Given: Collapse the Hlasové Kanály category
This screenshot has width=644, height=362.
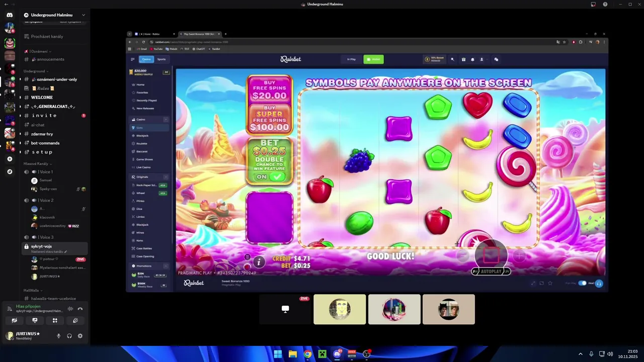Looking at the screenshot, I should coord(38,163).
